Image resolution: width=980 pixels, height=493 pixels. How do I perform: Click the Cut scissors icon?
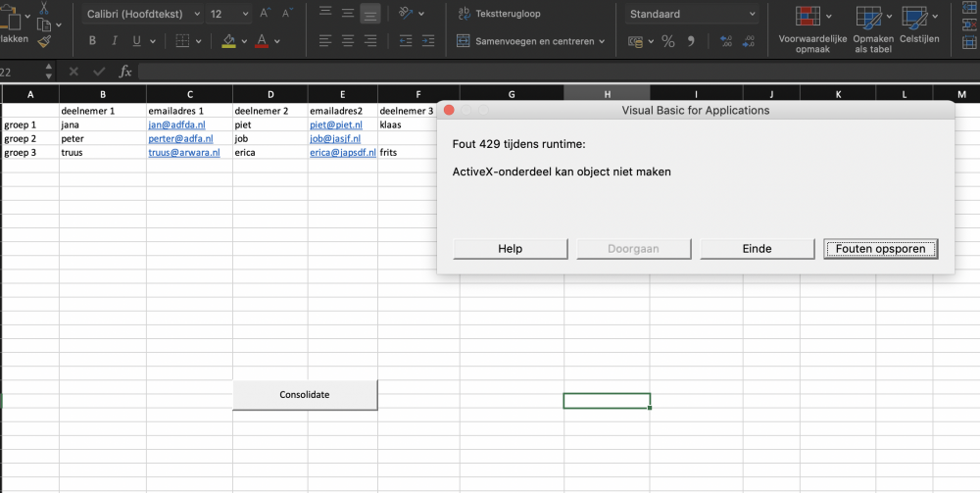click(44, 7)
